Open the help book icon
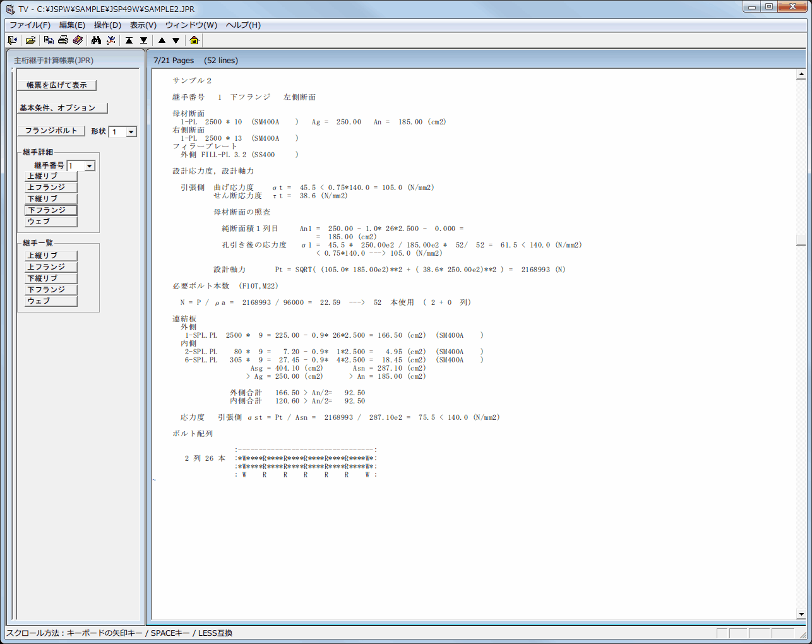The width and height of the screenshot is (812, 644). [x=78, y=40]
